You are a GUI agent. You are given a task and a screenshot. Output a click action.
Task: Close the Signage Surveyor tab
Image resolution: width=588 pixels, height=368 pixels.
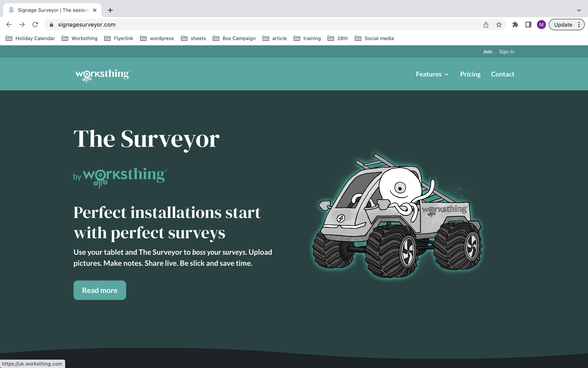[95, 10]
